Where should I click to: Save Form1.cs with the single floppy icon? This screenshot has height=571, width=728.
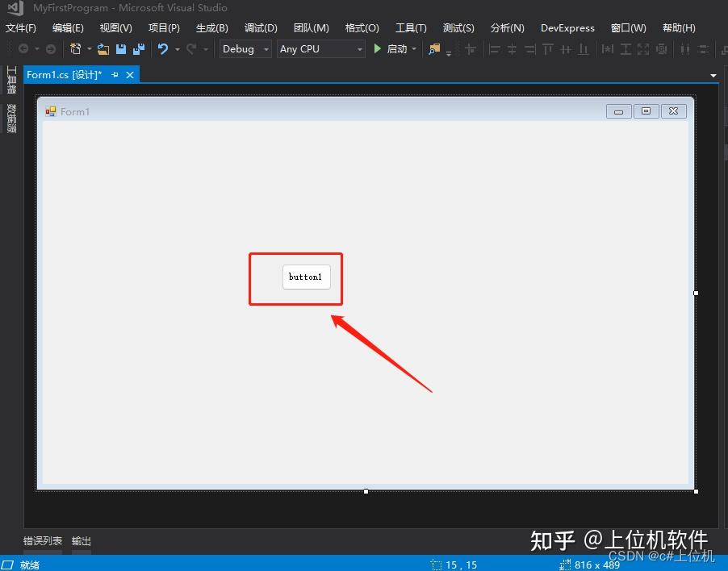[x=121, y=48]
